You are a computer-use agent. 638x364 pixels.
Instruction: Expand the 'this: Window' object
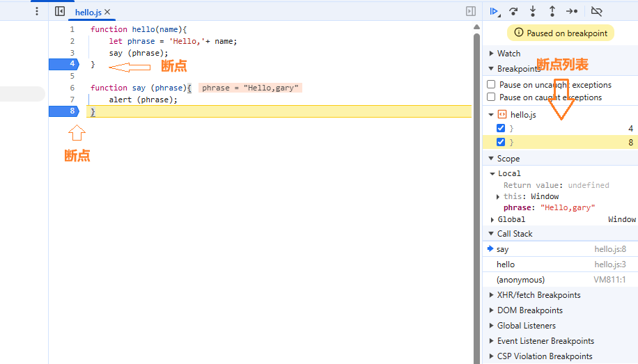point(497,197)
